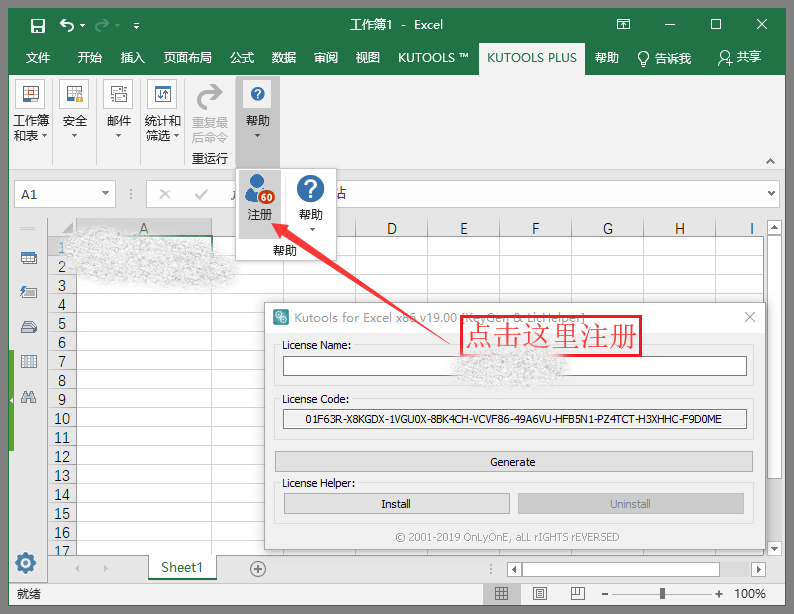Switch to Page Break Preview icon
Image resolution: width=794 pixels, height=614 pixels.
[578, 594]
